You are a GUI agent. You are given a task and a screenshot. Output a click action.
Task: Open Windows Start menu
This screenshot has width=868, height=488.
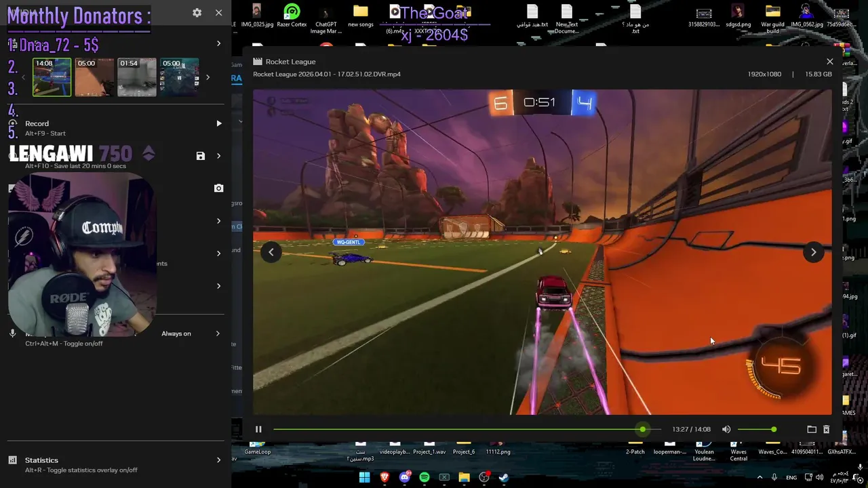pos(364,477)
